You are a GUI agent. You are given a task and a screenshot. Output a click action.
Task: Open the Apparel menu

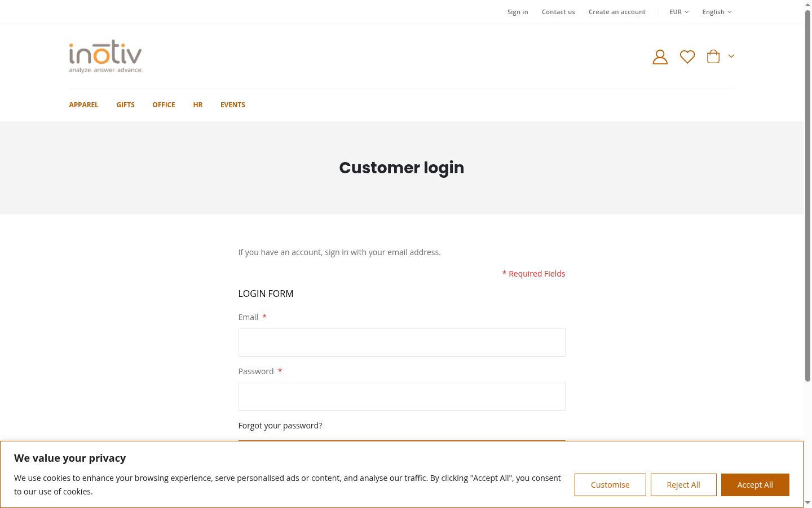[83, 105]
